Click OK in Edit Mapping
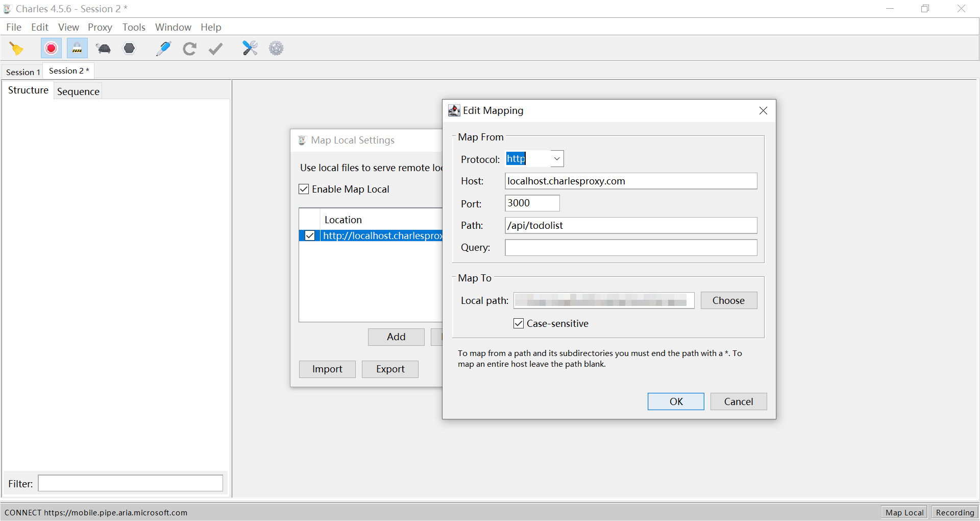Screen dimensions: 980x521 tap(676, 401)
